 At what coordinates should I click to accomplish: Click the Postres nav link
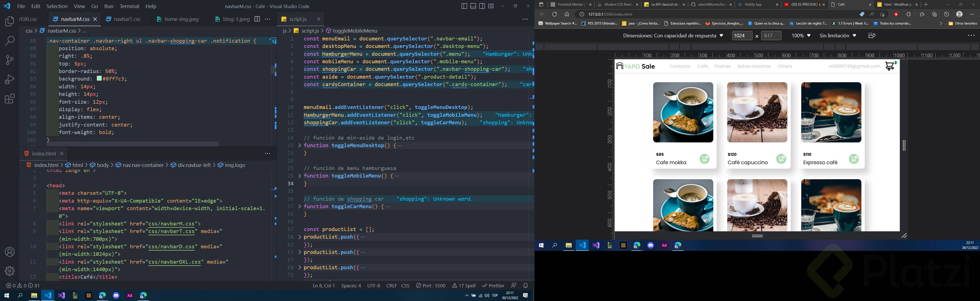[722, 66]
